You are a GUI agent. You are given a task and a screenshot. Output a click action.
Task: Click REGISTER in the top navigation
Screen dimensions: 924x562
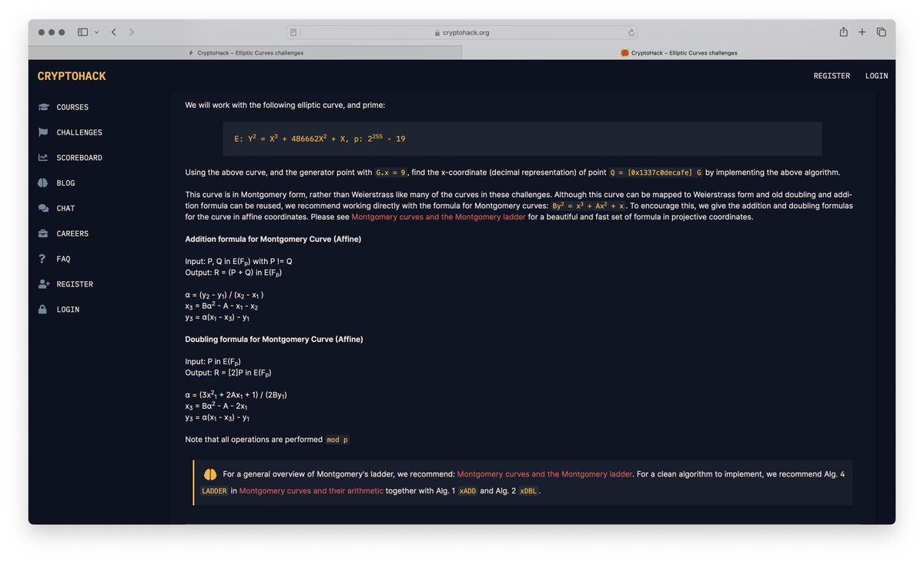tap(831, 75)
